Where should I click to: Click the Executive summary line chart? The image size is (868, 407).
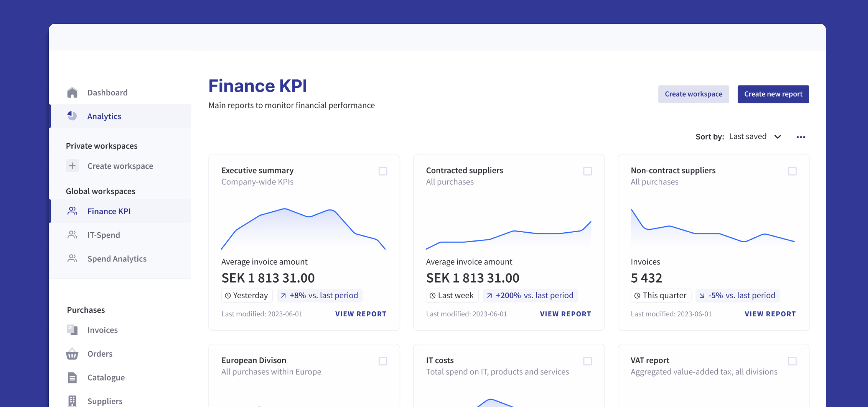click(x=303, y=229)
